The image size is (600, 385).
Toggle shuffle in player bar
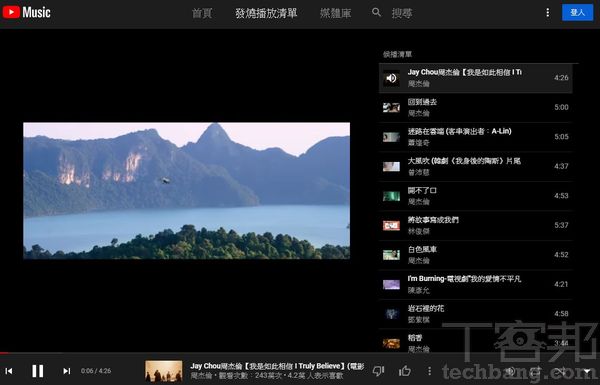click(561, 371)
